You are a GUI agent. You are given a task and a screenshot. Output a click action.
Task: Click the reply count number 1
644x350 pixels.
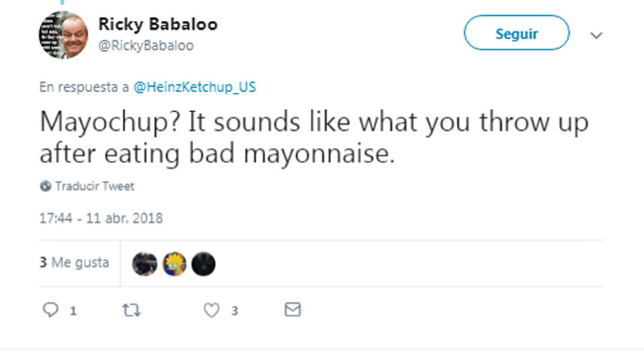[73, 310]
